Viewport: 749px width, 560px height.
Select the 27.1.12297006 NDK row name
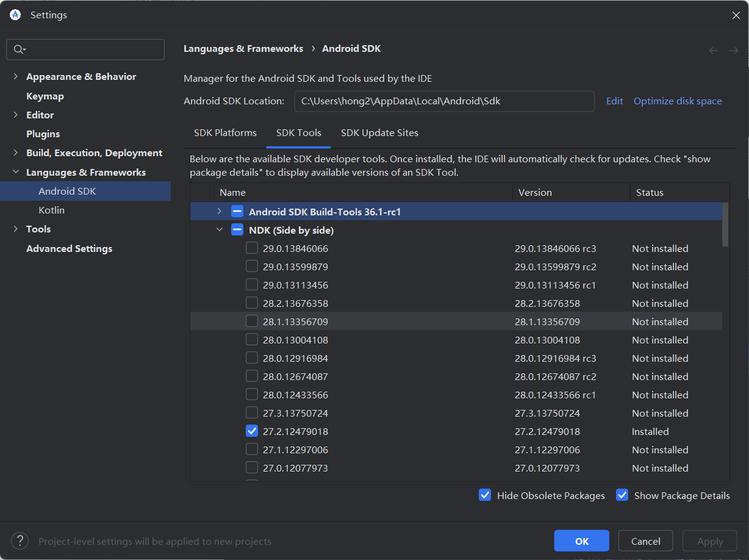(296, 450)
